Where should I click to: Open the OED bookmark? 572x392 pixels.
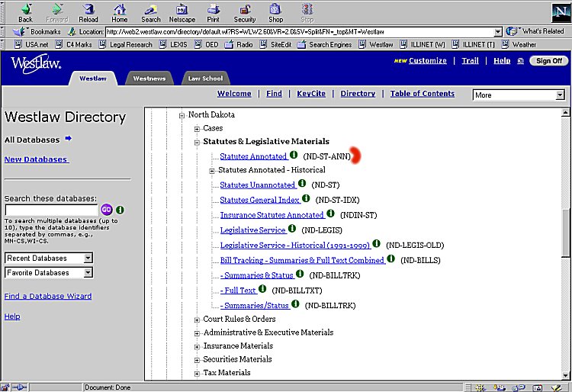point(206,44)
